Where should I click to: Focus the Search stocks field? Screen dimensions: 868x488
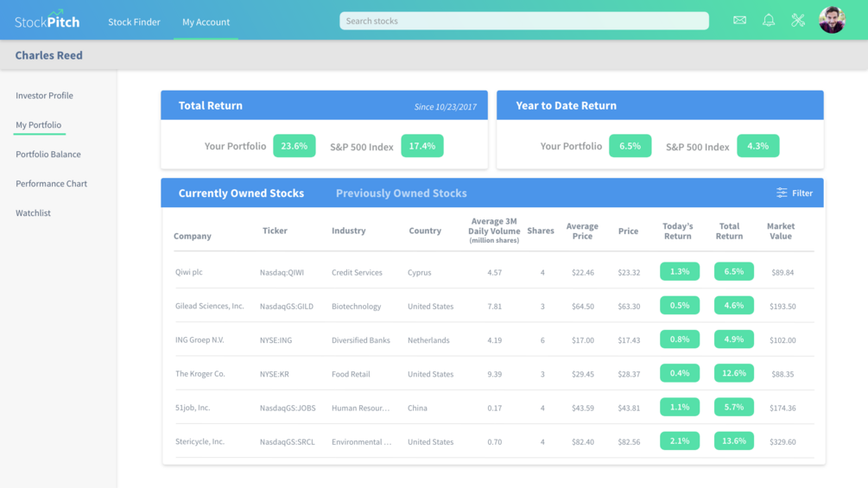pos(523,21)
